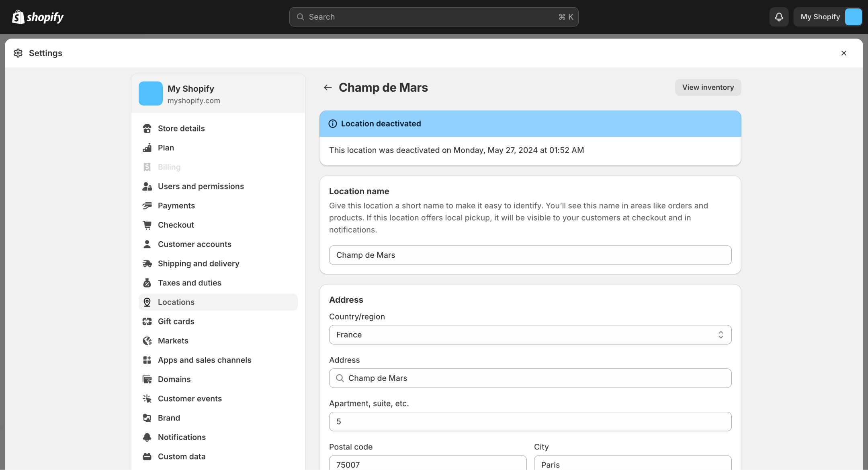Select Apps and sales channels
868x470 pixels.
[204, 360]
